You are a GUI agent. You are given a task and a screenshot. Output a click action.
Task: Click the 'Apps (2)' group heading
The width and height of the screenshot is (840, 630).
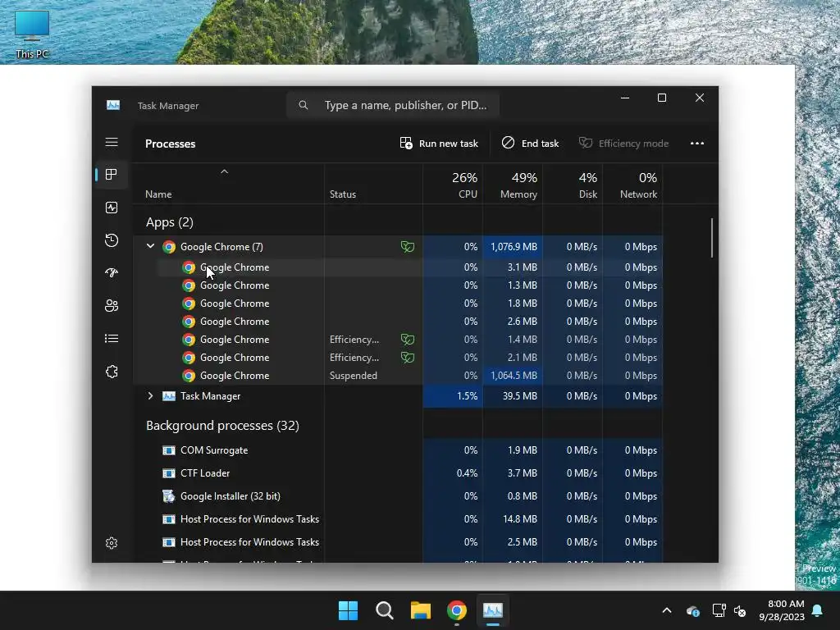click(x=169, y=221)
